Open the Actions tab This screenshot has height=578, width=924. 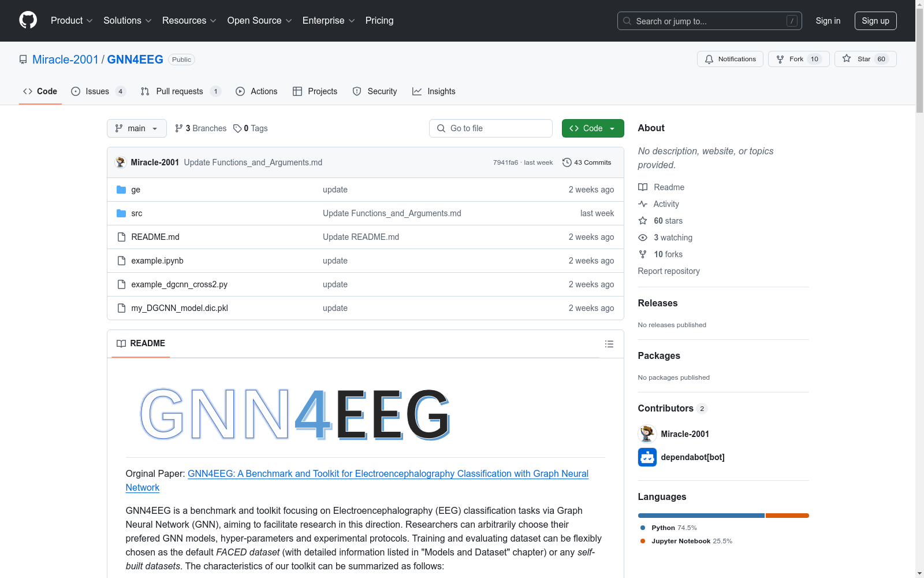point(257,91)
